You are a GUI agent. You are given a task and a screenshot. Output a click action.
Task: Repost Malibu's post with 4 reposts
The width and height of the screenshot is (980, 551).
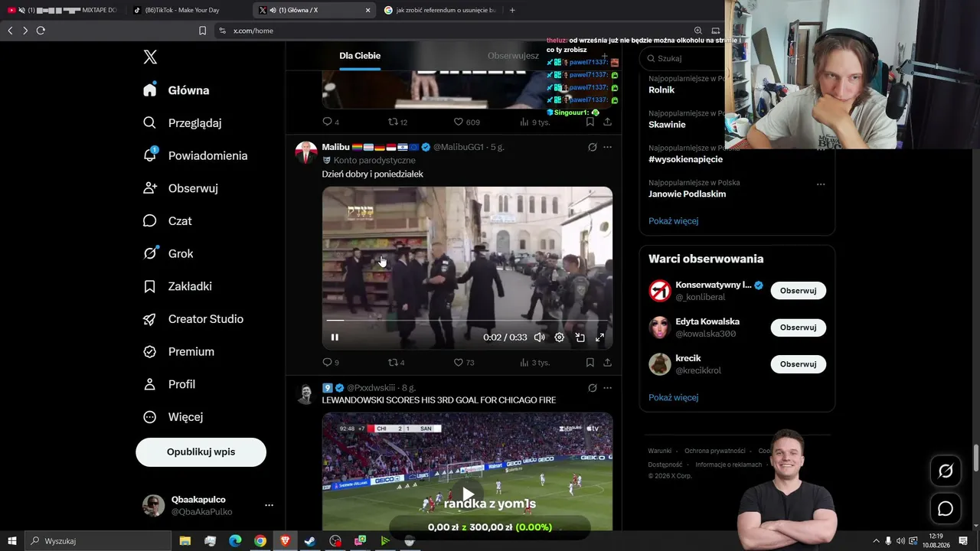coord(397,363)
